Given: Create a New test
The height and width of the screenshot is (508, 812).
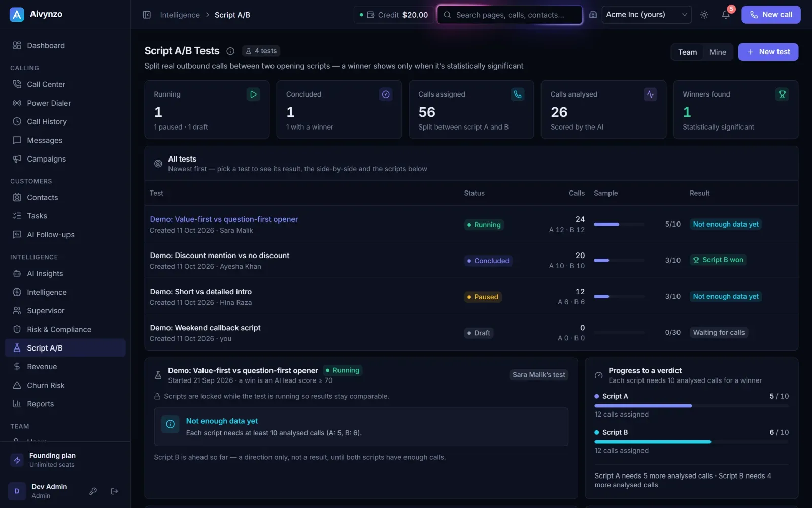Looking at the screenshot, I should click(x=768, y=52).
